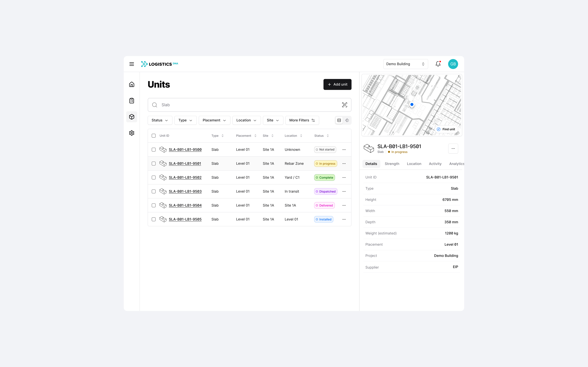Select checkbox for SLA-B01-LB1-9500
Viewport: 588px width, 367px height.
(x=154, y=150)
